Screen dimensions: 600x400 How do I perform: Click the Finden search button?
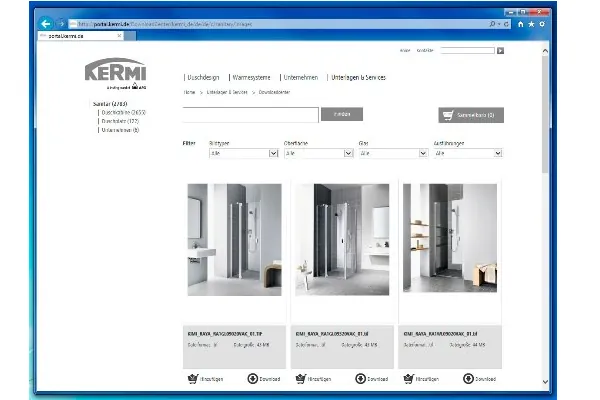[341, 115]
